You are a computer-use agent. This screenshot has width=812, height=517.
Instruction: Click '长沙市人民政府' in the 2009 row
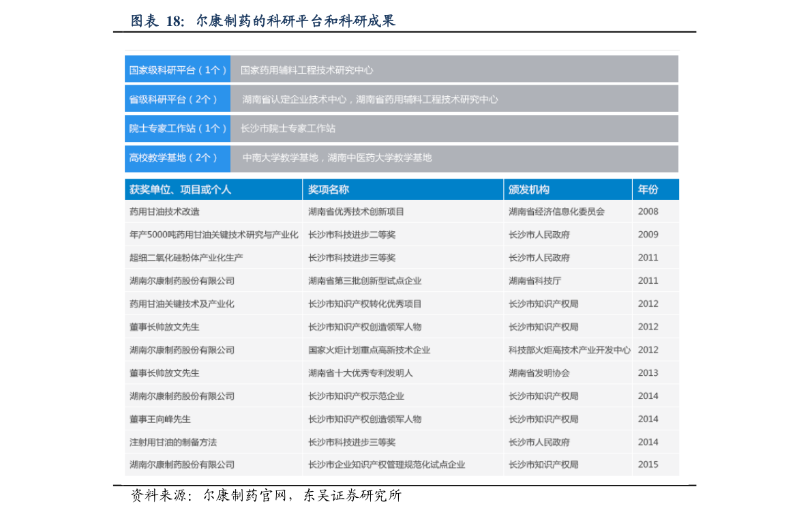[539, 235]
